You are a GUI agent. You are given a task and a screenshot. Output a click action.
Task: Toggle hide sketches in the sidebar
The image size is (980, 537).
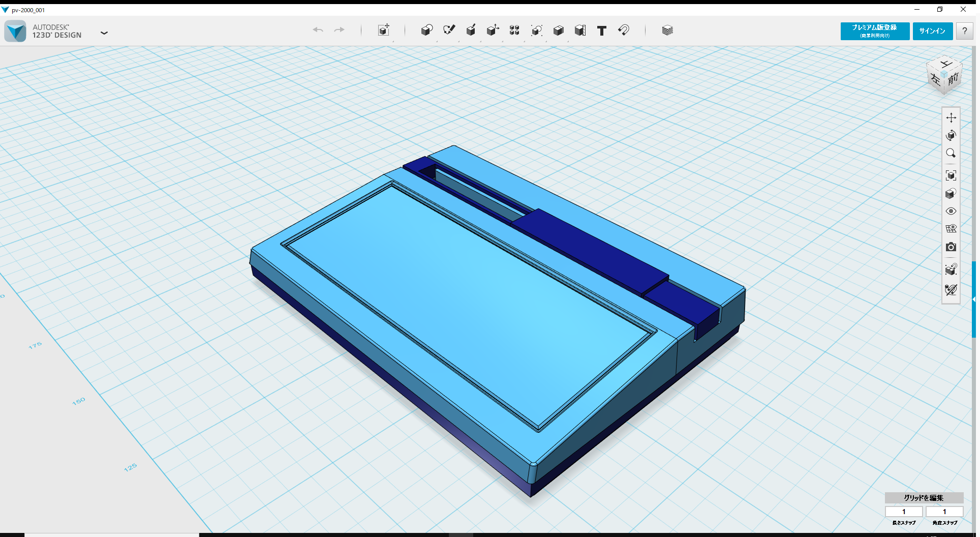[951, 290]
